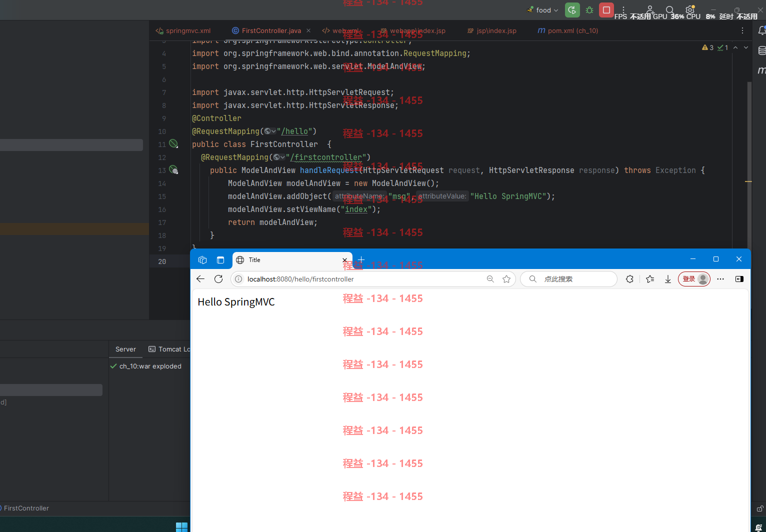The width and height of the screenshot is (766, 532).
Task: Open Windows Start button on taskbar
Action: (x=182, y=527)
